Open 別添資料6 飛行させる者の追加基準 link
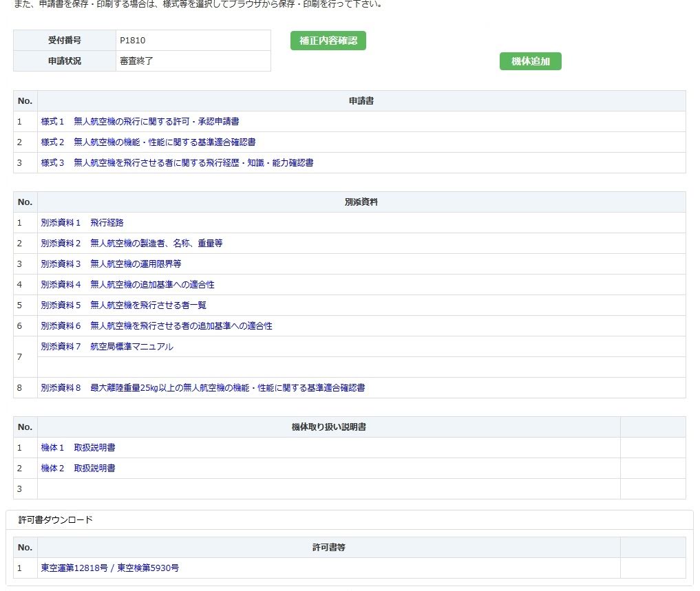 coord(156,326)
